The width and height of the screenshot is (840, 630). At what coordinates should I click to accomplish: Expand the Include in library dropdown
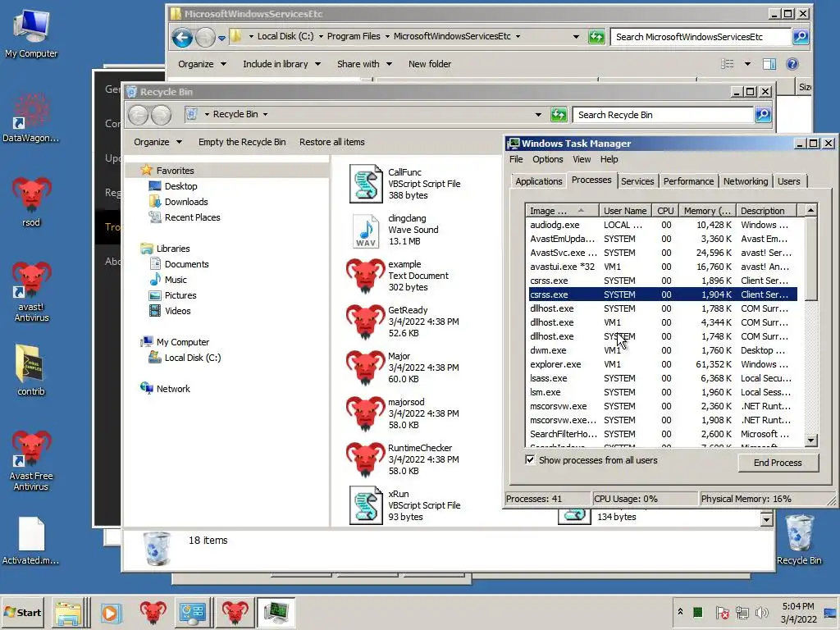tap(282, 64)
